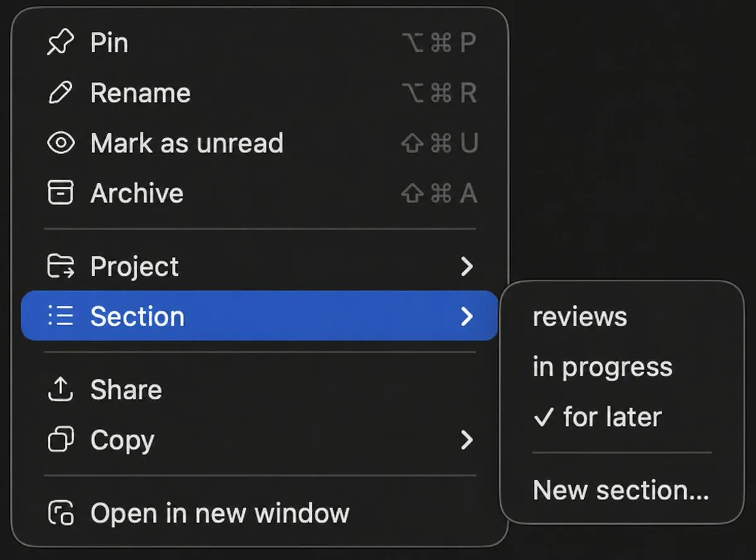
Task: Click the list icon beside Section
Action: (60, 316)
